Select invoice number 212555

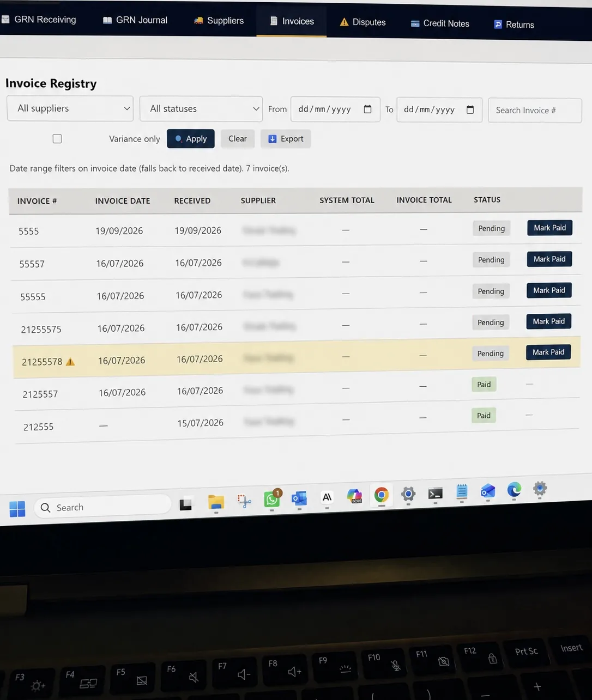tap(38, 427)
